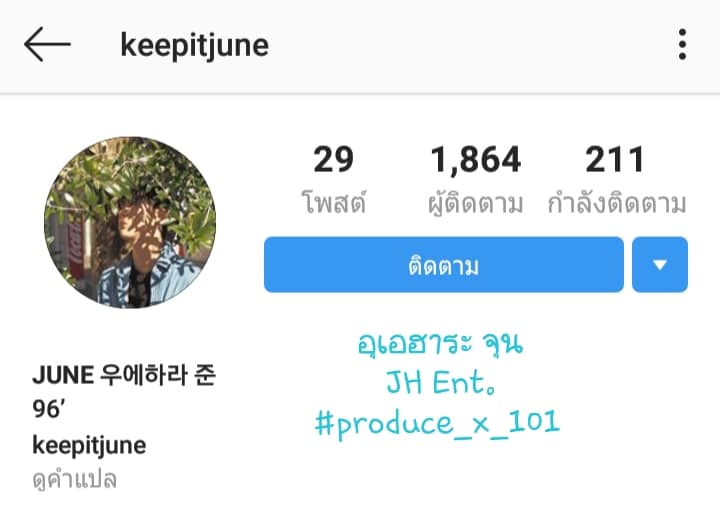Expand the suggested accounts dropdown arrow
Image resolution: width=720 pixels, height=510 pixels.
tap(660, 264)
